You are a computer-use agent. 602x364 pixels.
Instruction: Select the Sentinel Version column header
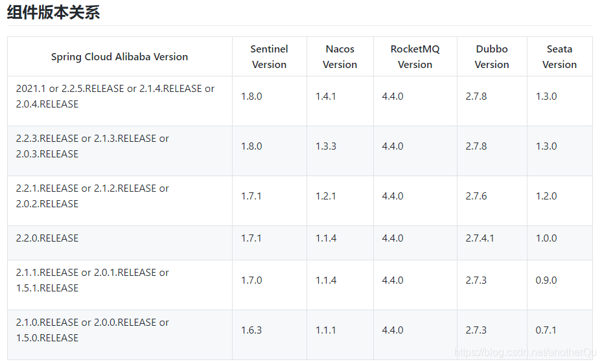click(269, 57)
